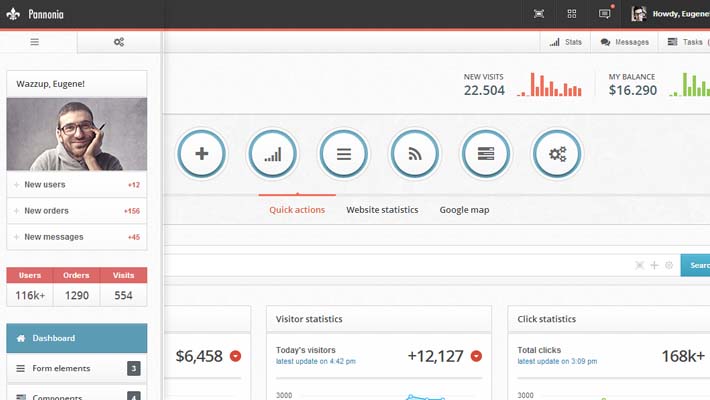Switch to the Quick actions tab
Screen dimensions: 710x400
297,210
